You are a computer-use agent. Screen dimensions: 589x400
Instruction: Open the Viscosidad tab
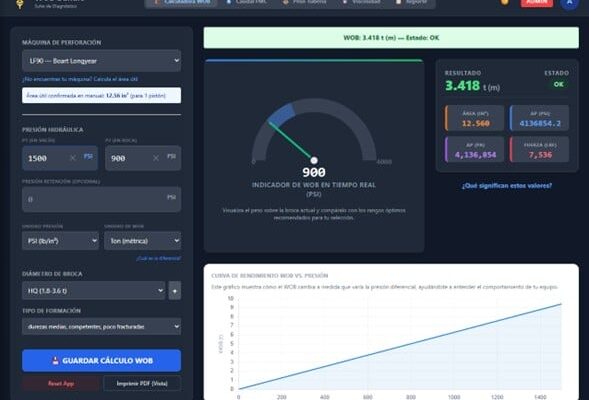(361, 2)
